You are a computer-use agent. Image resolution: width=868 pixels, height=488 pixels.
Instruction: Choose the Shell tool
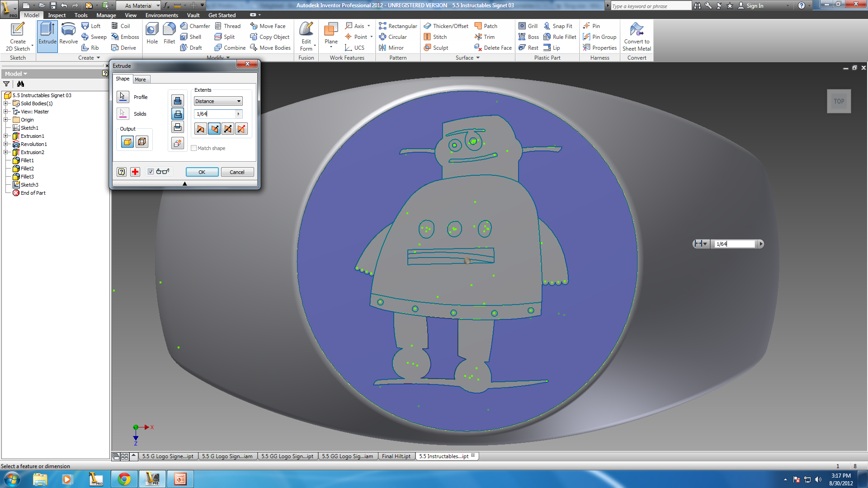tap(190, 37)
